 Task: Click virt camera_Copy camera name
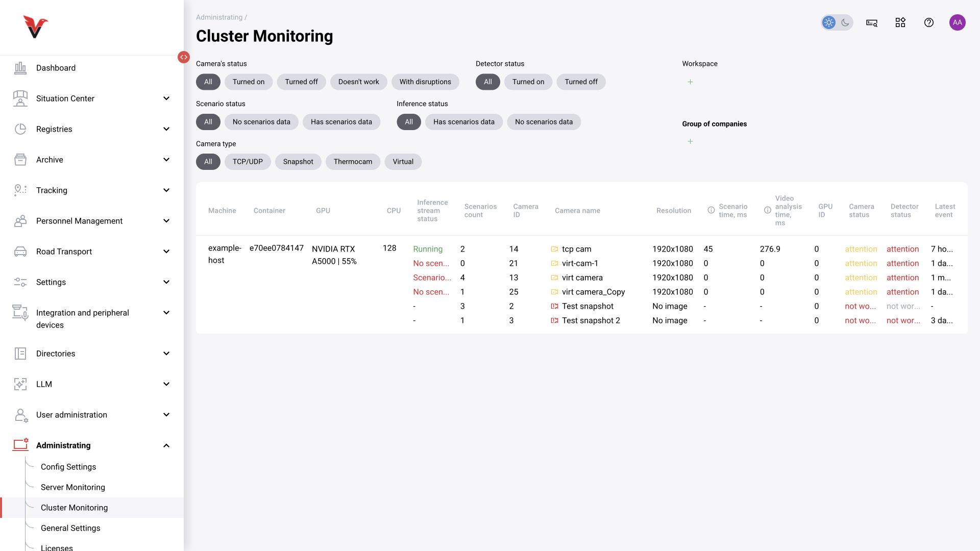(593, 292)
